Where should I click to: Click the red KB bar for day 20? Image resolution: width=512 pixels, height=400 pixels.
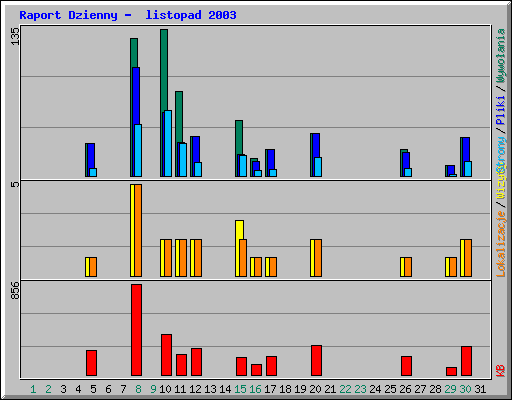point(316,361)
